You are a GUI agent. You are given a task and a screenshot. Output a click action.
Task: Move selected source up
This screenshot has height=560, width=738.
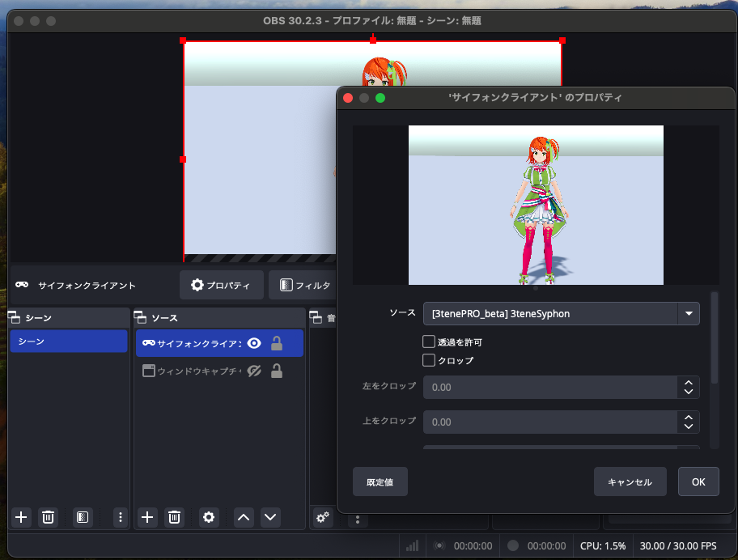pos(244,518)
